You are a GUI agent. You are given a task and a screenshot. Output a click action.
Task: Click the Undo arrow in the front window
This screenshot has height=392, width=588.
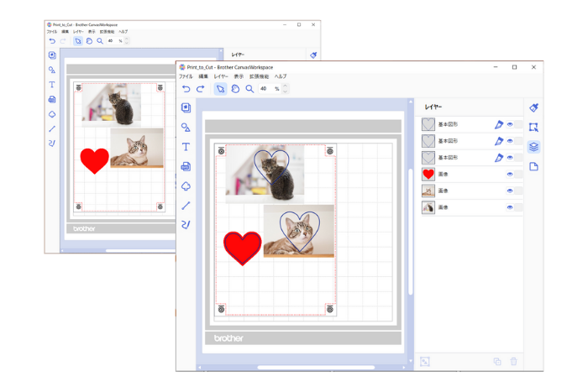coord(186,88)
